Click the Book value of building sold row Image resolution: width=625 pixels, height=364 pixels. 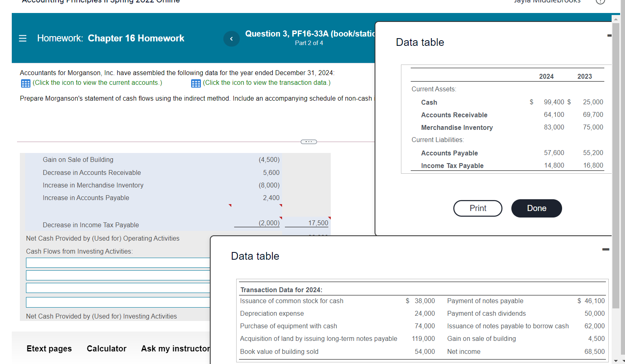click(338, 352)
